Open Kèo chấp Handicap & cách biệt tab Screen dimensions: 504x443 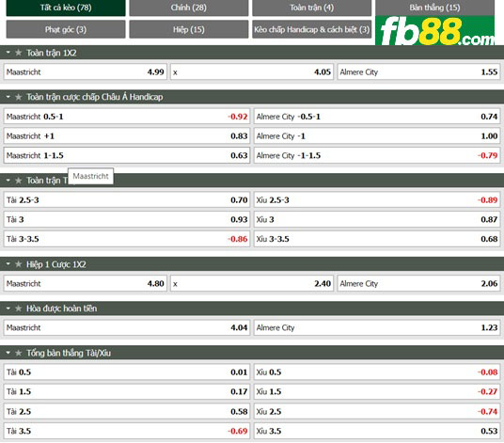(312, 29)
